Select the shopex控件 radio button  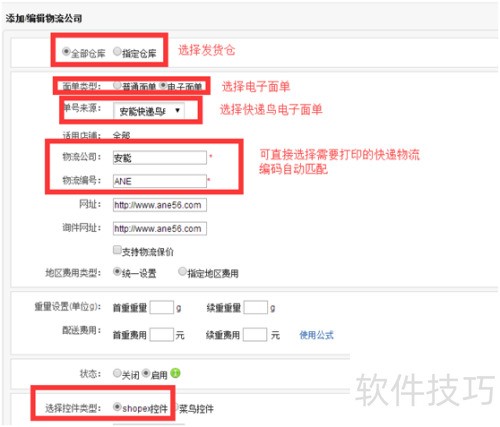(x=117, y=407)
